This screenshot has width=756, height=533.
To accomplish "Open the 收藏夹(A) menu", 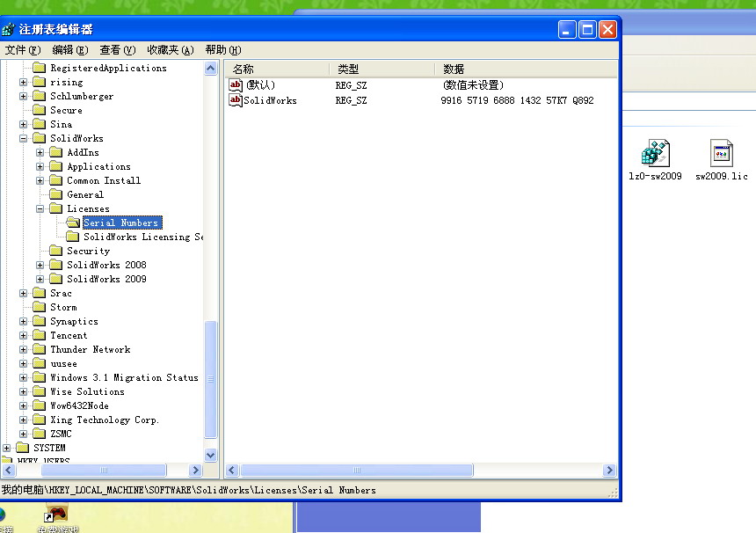I will pyautogui.click(x=171, y=50).
